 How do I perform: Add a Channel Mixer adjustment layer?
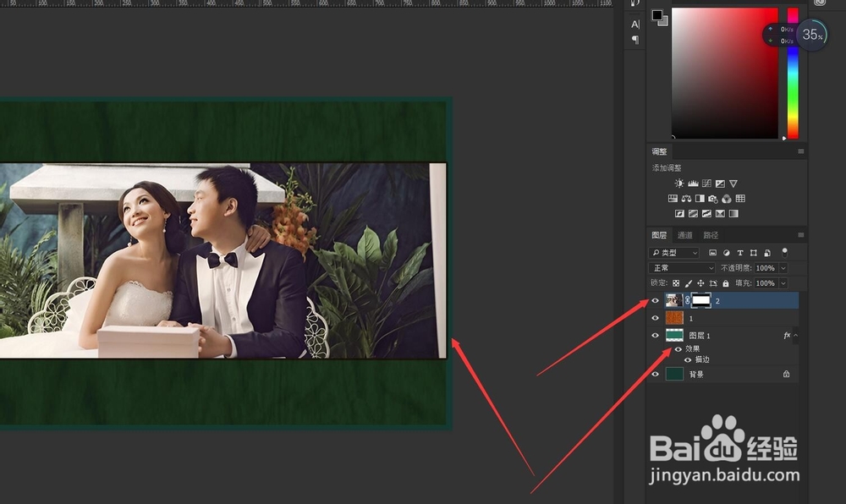(x=727, y=199)
